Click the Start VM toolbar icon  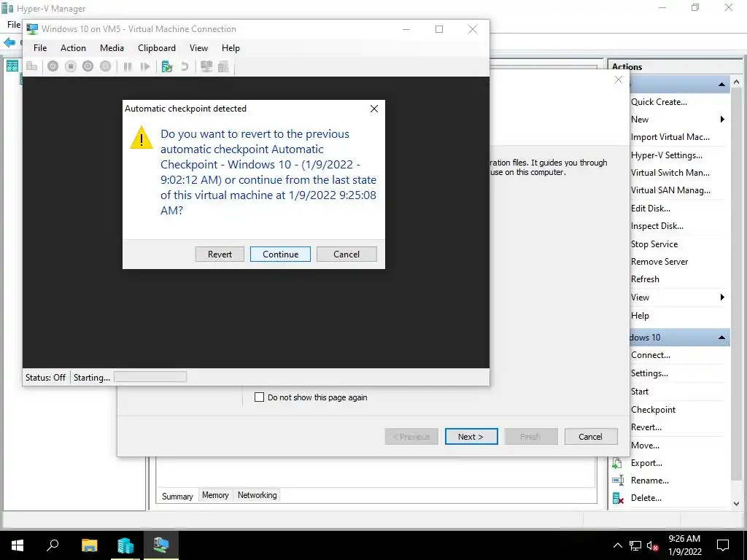point(53,66)
